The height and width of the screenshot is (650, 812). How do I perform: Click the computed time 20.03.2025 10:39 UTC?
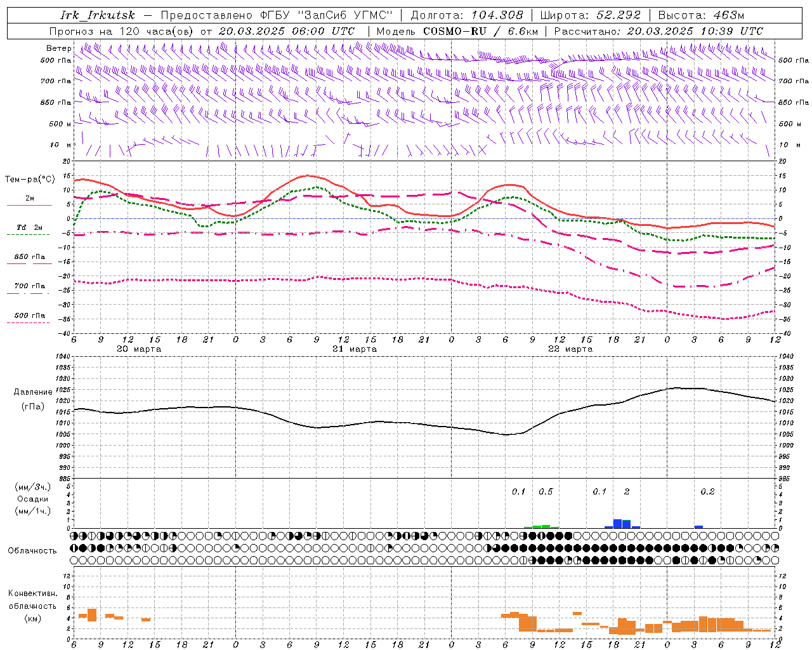coord(695,31)
